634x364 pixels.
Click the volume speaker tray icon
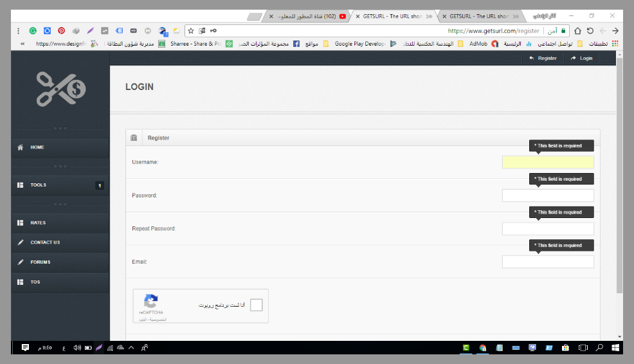[77, 348]
